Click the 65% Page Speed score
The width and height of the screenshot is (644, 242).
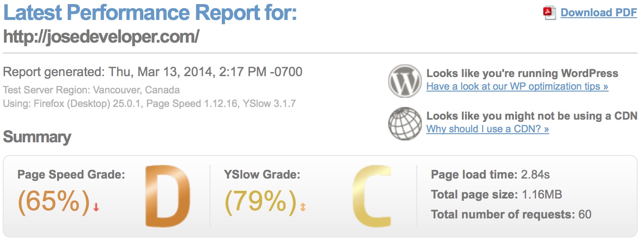(x=54, y=201)
